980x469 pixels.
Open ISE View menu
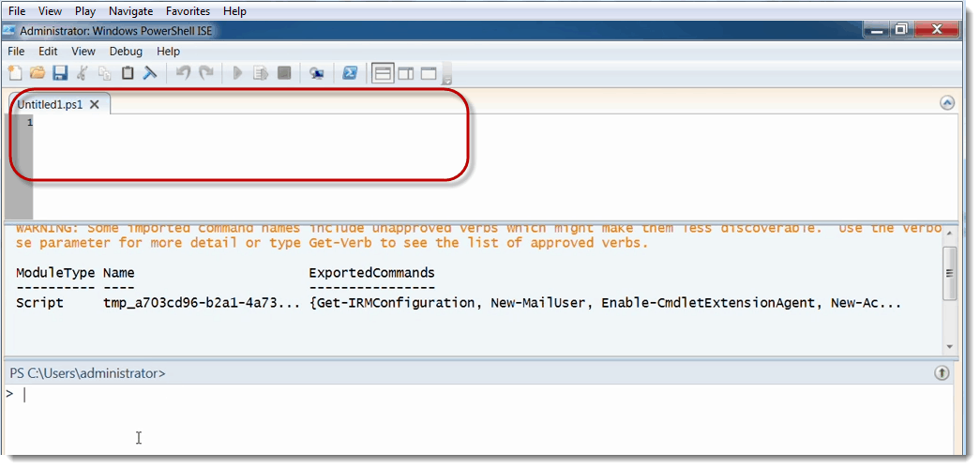(83, 52)
